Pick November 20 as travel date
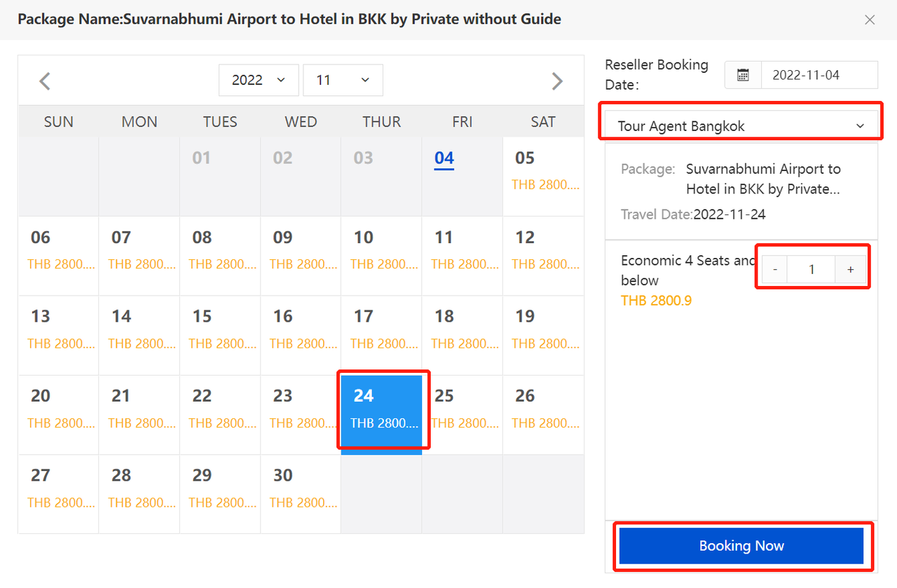This screenshot has width=897, height=588. click(x=58, y=410)
